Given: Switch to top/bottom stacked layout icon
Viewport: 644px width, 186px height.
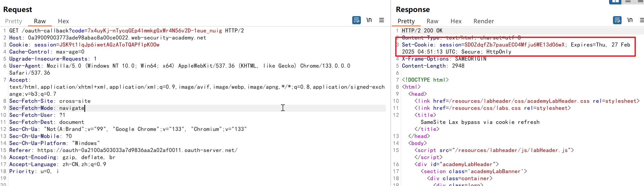Looking at the screenshot, I should tap(628, 2).
